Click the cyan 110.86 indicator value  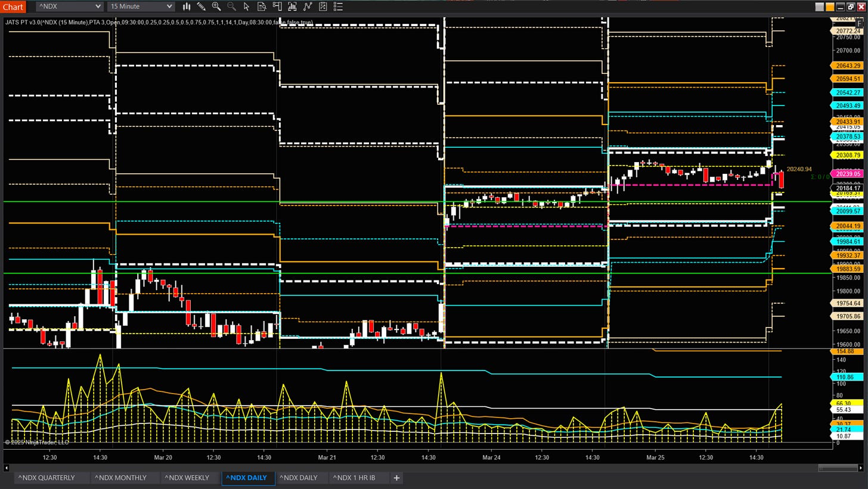click(847, 377)
